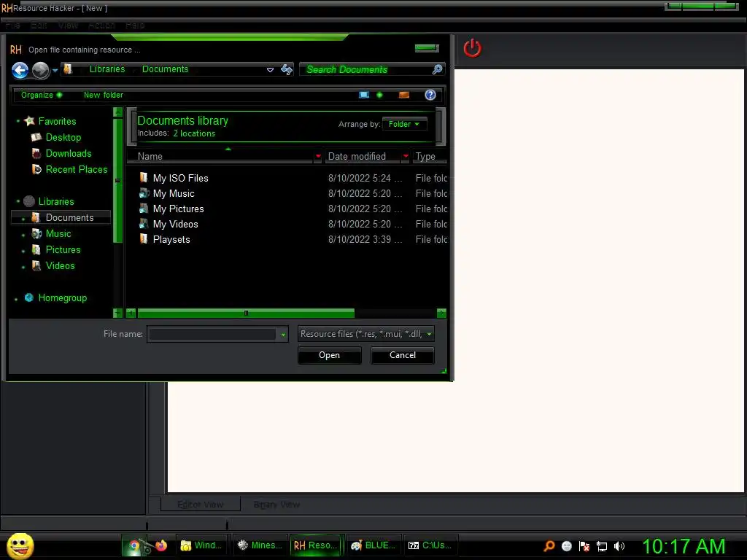The height and width of the screenshot is (560, 747).
Task: Click the network tray icon
Action: coord(602,546)
